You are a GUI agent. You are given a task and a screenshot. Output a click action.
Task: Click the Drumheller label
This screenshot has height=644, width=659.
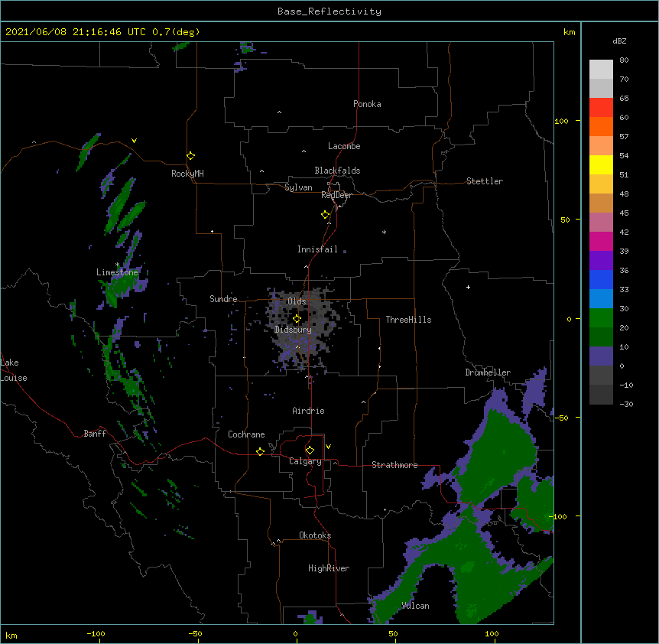click(x=488, y=372)
